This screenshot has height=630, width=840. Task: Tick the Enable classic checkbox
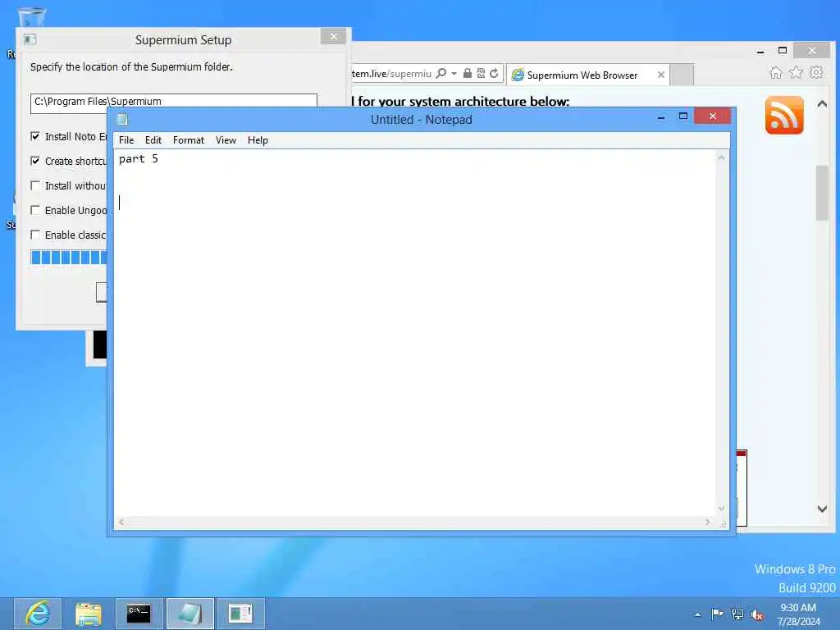35,235
